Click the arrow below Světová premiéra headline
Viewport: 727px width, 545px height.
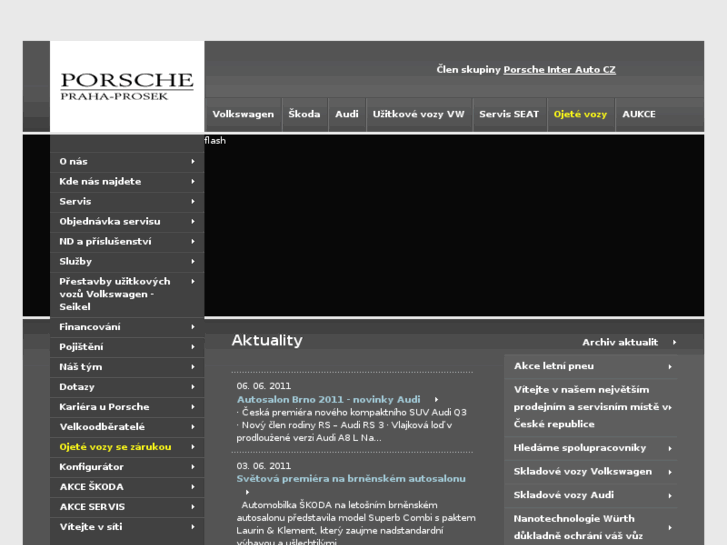click(x=247, y=492)
